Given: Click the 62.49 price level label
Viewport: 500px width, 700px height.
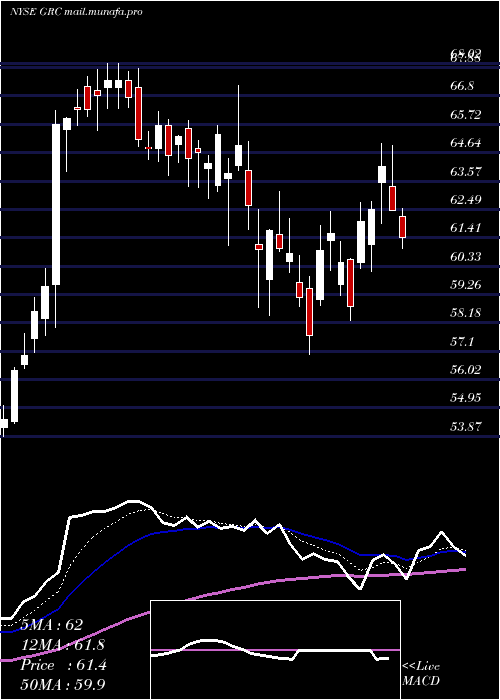Looking at the screenshot, I should pyautogui.click(x=466, y=200).
